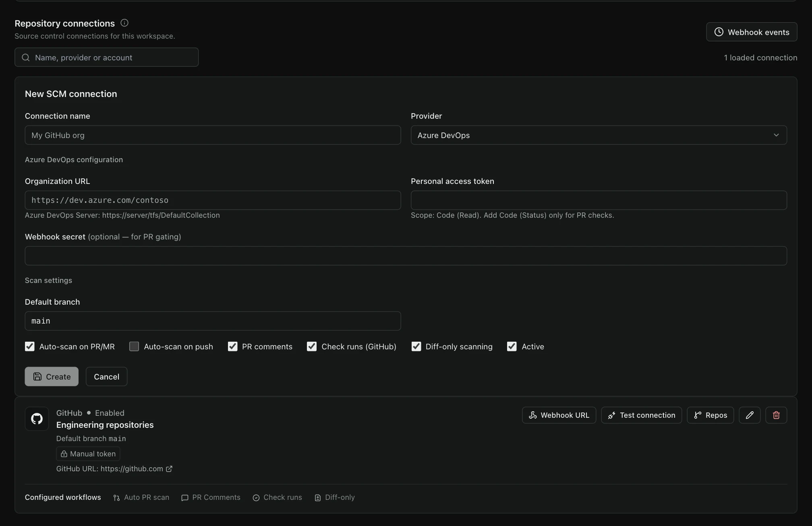
Task: Click the GitHub logo icon
Action: tap(37, 419)
